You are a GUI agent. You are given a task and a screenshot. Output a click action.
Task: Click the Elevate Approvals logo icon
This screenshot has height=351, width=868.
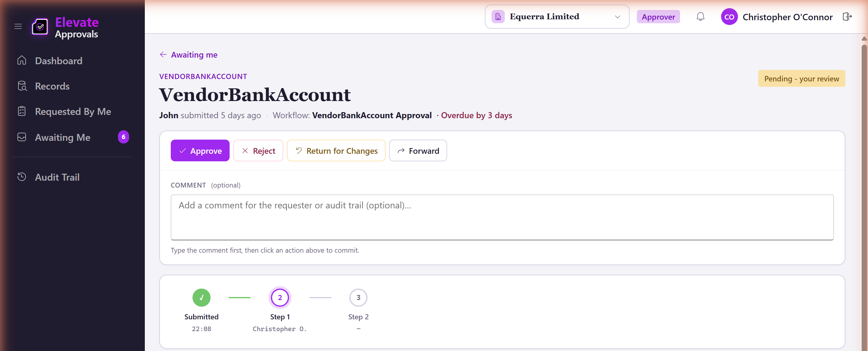click(40, 27)
